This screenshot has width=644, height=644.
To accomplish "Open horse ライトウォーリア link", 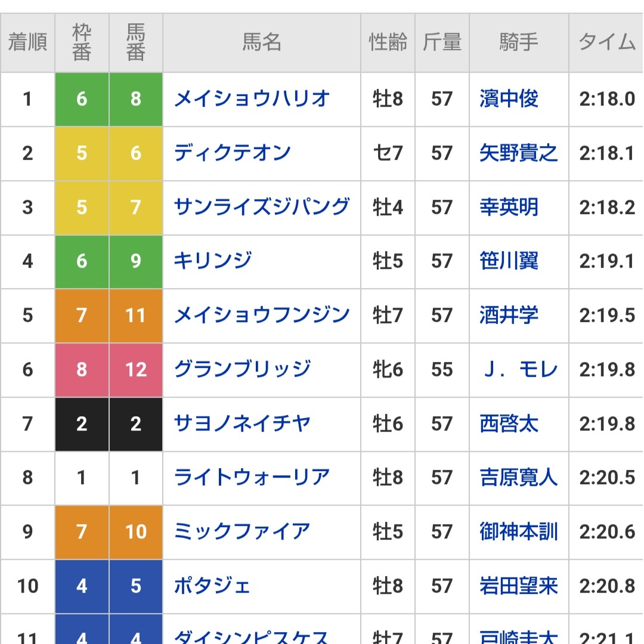I will click(252, 477).
